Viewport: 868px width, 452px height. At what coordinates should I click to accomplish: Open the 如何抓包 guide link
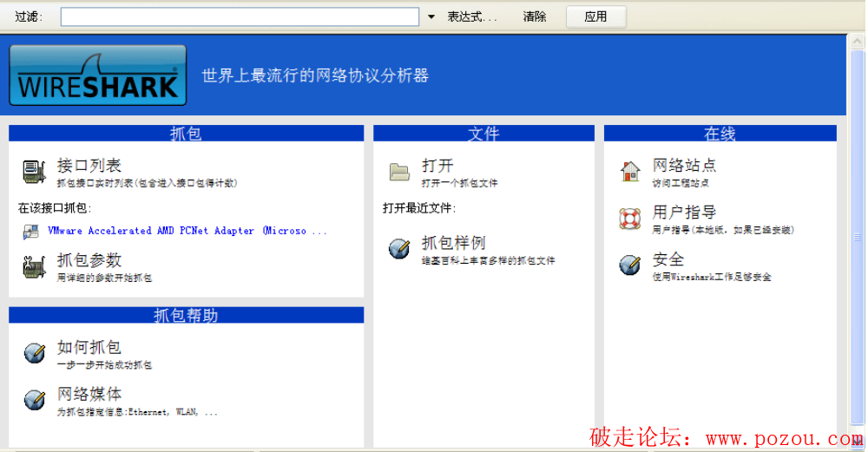pyautogui.click(x=89, y=347)
